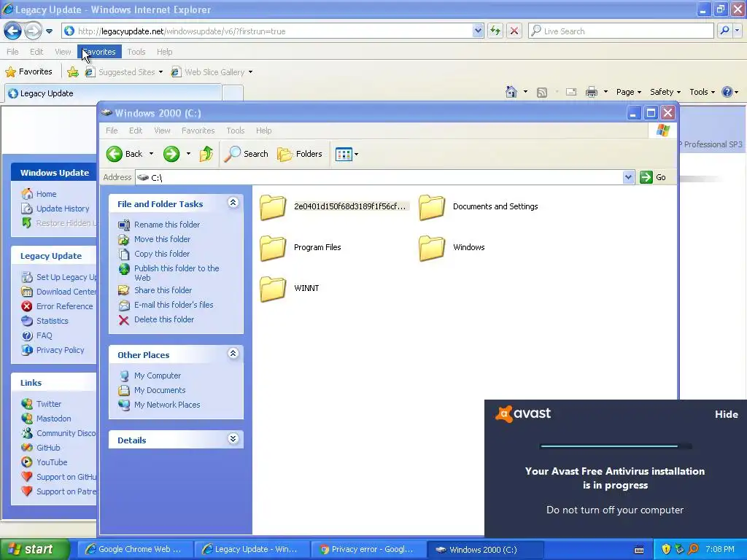The height and width of the screenshot is (560, 747).
Task: Click the IE Print icon
Action: click(x=591, y=92)
